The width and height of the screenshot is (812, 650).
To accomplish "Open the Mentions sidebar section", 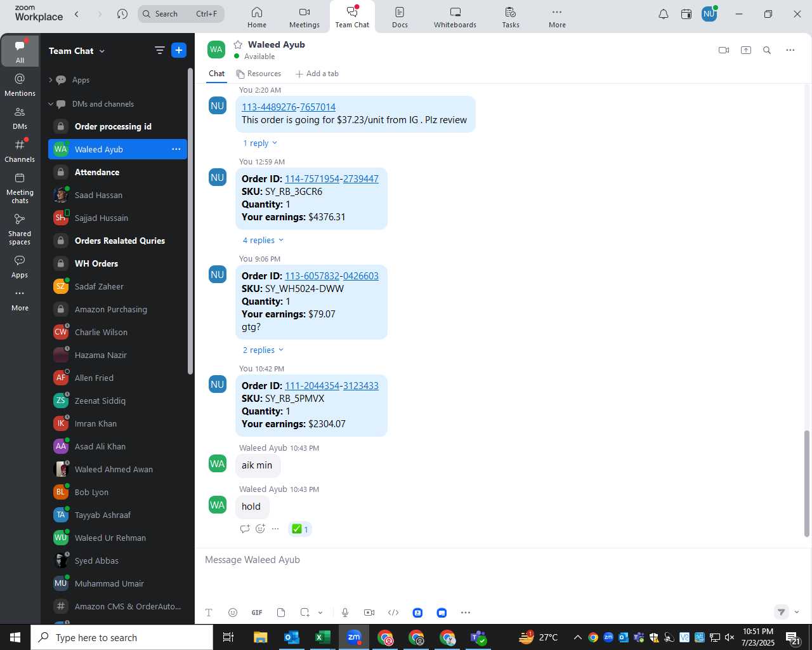I will (x=20, y=84).
